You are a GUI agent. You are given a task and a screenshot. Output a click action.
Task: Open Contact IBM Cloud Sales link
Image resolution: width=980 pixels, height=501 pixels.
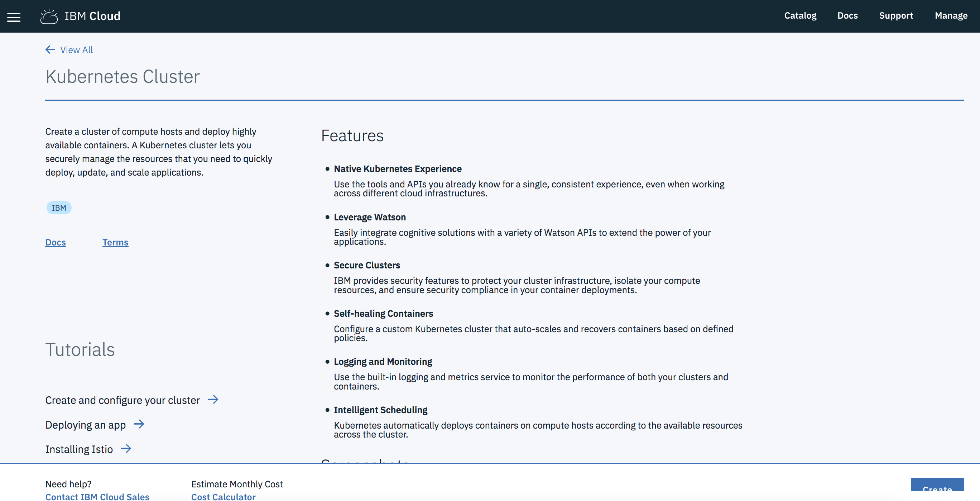pos(97,496)
